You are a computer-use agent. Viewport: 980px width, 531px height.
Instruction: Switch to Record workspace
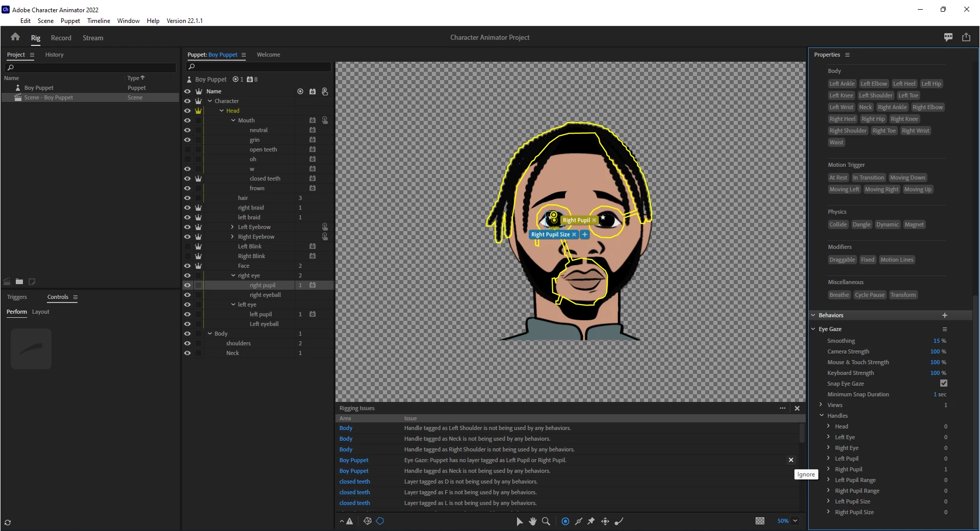click(x=61, y=38)
